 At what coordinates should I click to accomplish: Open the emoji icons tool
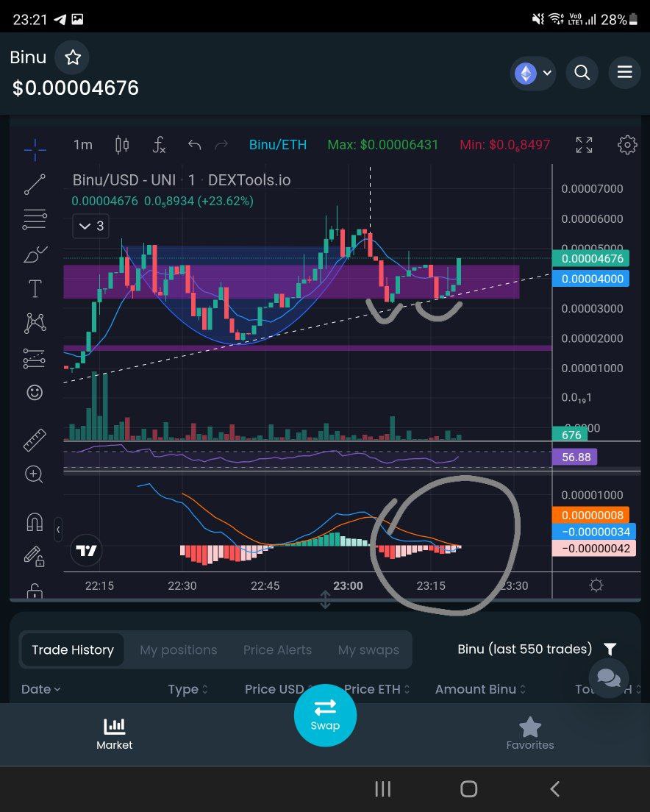click(x=35, y=393)
